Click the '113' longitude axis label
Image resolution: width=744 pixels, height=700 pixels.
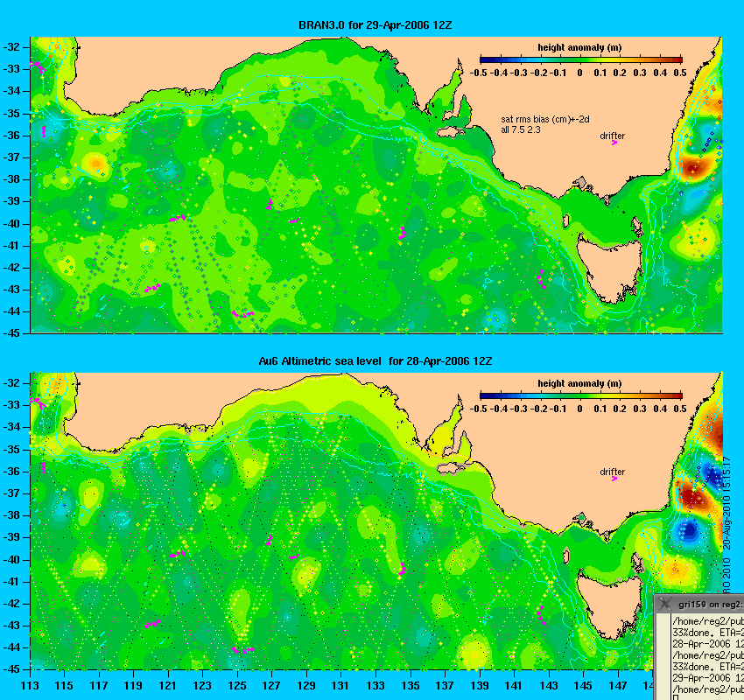coord(31,686)
